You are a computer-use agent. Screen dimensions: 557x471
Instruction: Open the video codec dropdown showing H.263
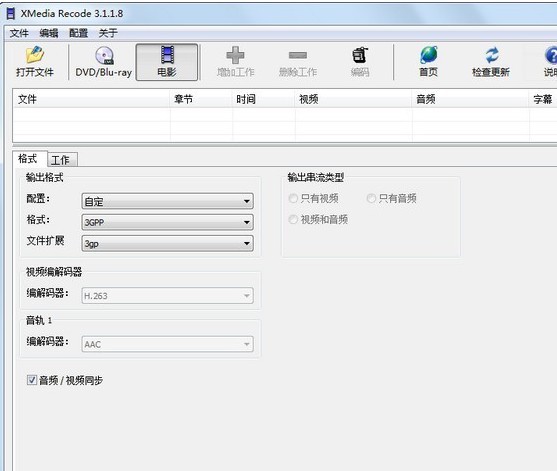coord(167,296)
